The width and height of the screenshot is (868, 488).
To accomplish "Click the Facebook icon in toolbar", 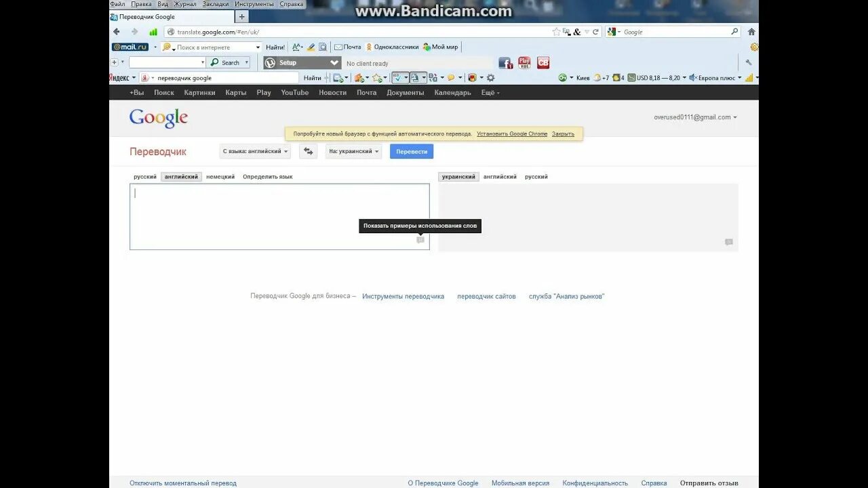I will coord(506,62).
